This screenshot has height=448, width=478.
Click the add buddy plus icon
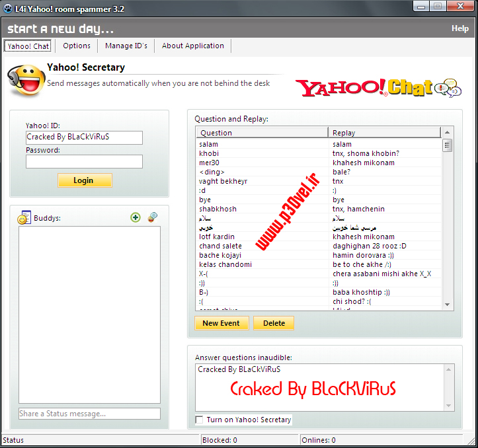tap(136, 217)
